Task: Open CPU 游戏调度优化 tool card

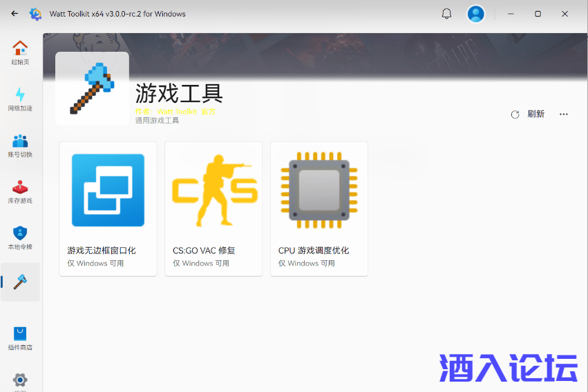Action: [319, 208]
